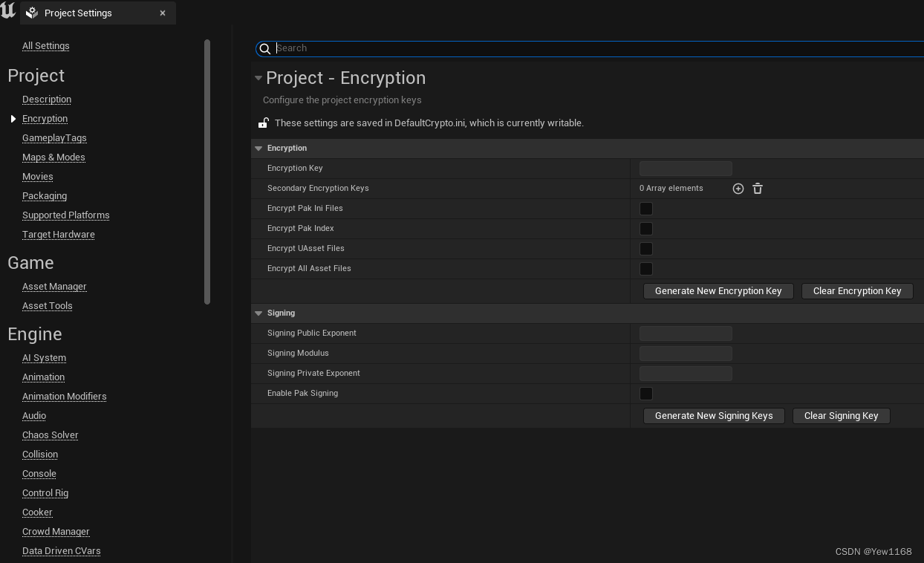Image resolution: width=924 pixels, height=563 pixels.
Task: Open Crowd Manager settings
Action: click(56, 532)
